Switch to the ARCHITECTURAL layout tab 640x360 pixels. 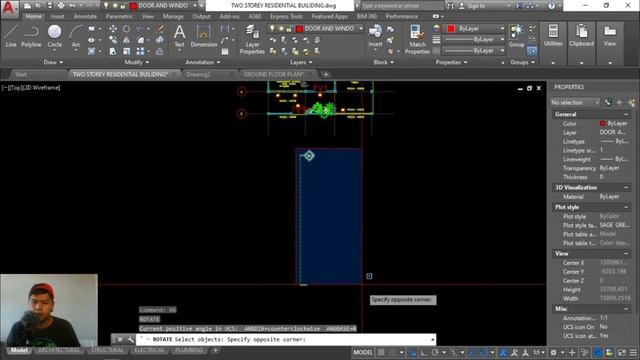pos(59,350)
